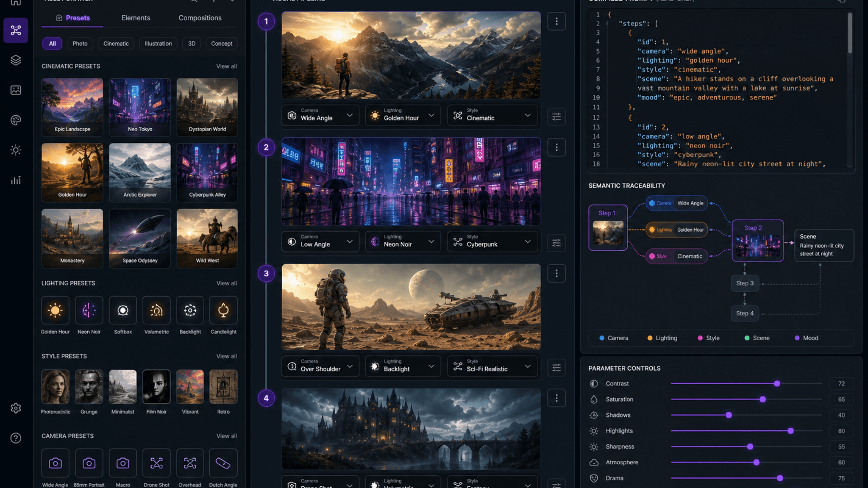Screen dimensions: 868x488
Task: Open step 3 adjustment sliders icon
Action: point(556,367)
